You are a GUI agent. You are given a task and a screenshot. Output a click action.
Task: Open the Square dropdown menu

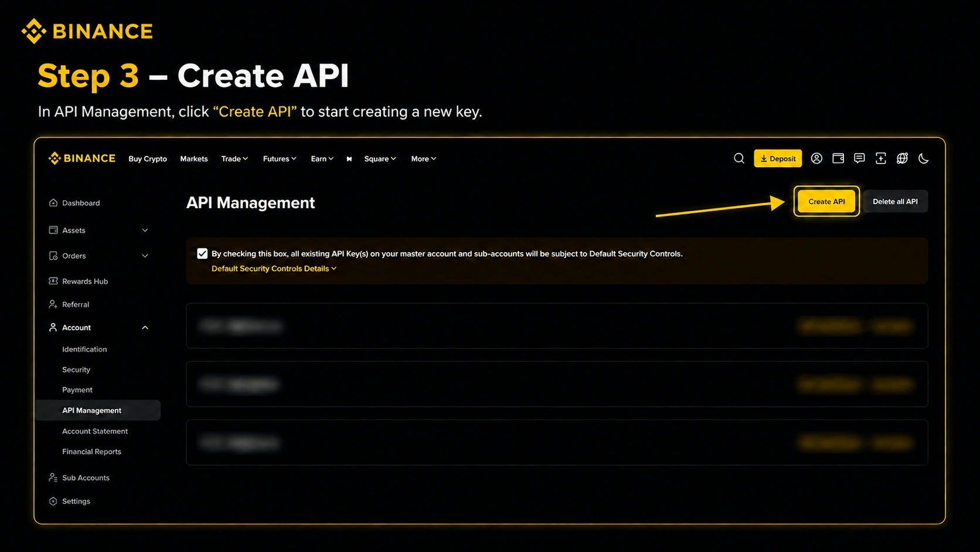pos(380,159)
